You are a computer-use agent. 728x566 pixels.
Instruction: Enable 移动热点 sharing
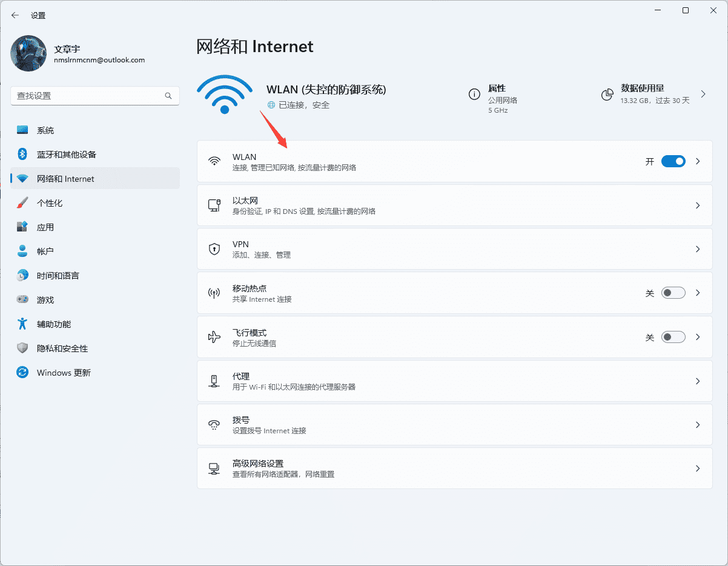click(672, 293)
